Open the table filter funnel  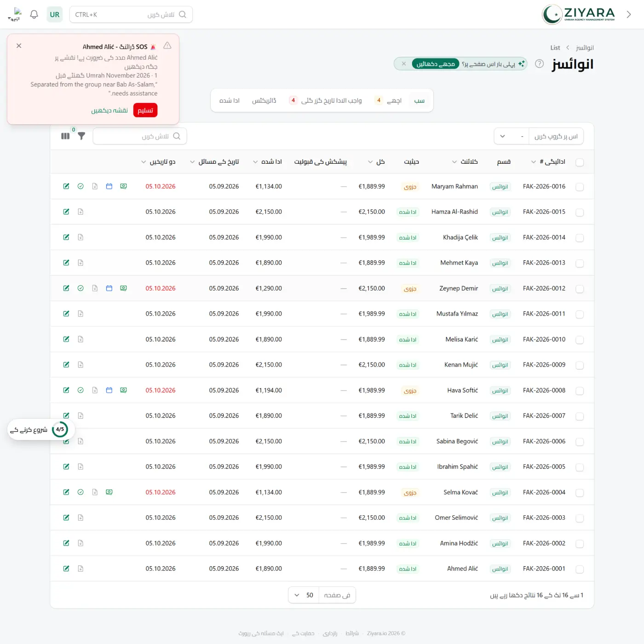(81, 136)
